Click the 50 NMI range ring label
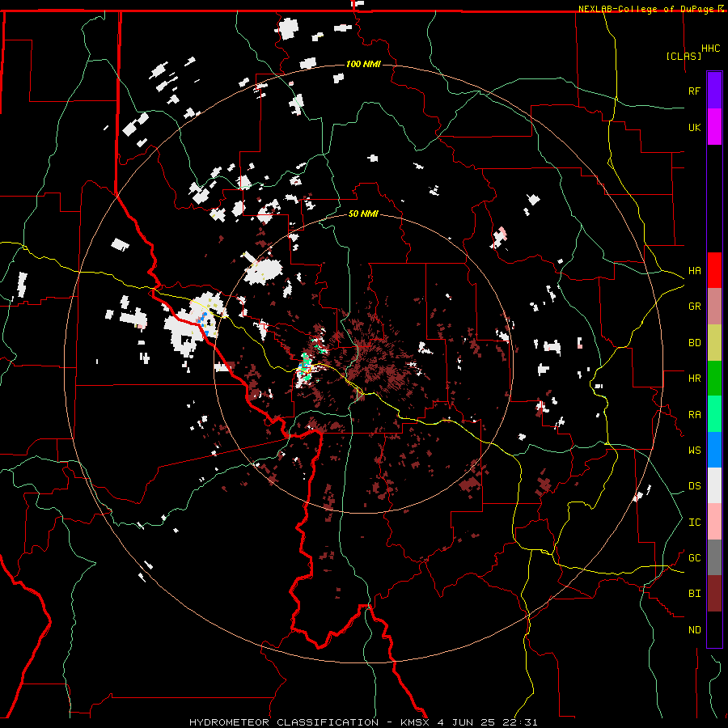 coord(363,214)
